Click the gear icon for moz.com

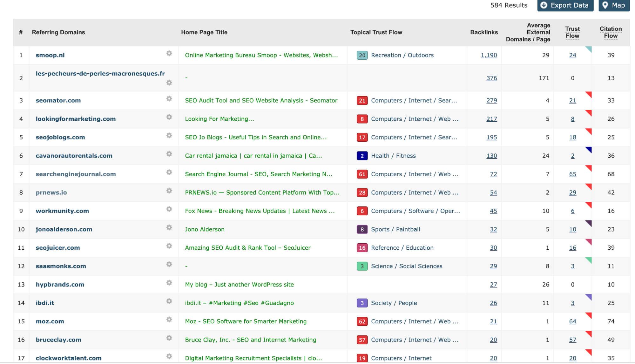click(x=169, y=320)
